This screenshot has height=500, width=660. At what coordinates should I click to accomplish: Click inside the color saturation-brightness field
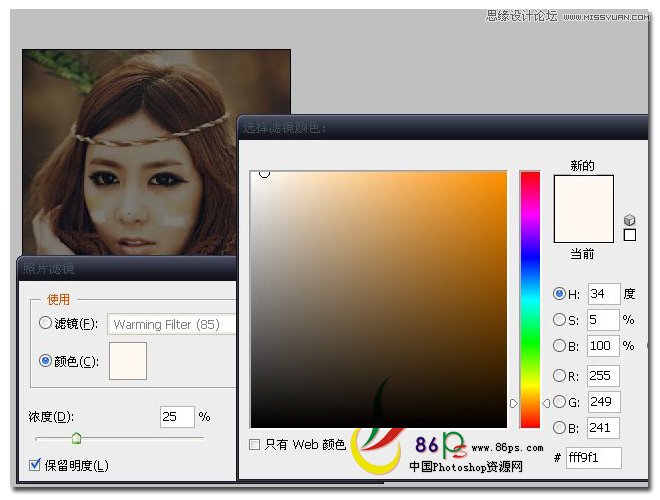[x=378, y=299]
